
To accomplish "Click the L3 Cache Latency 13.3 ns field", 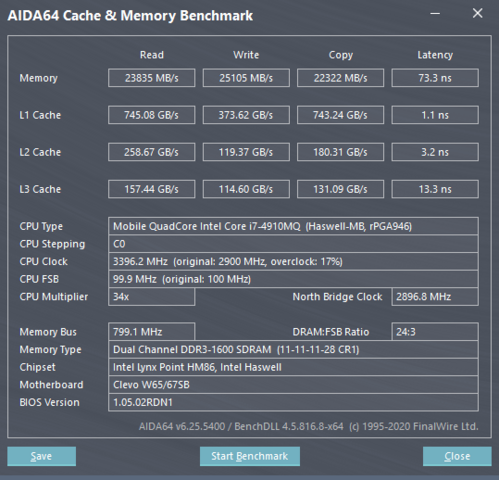I will click(x=435, y=189).
